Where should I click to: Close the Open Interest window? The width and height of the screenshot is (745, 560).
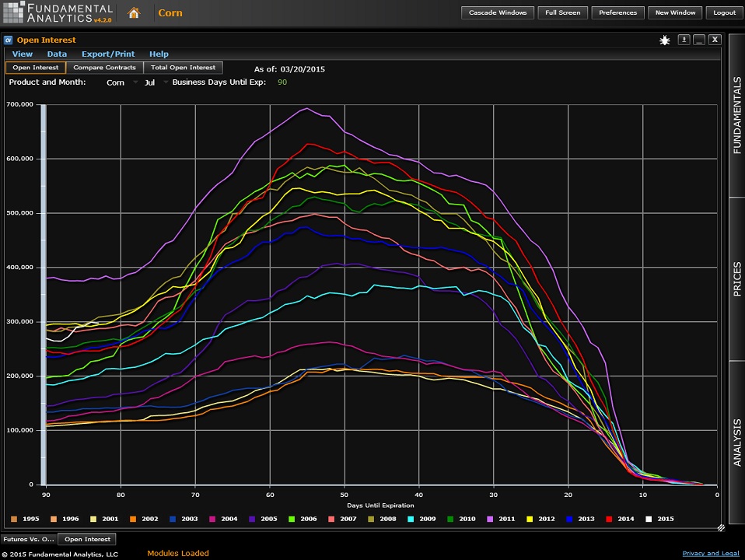715,40
